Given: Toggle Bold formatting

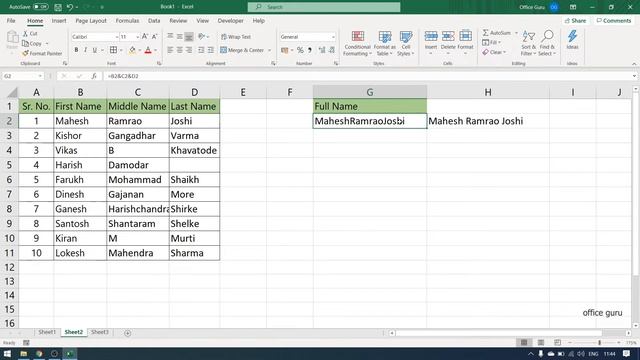Looking at the screenshot, I should coord(76,50).
